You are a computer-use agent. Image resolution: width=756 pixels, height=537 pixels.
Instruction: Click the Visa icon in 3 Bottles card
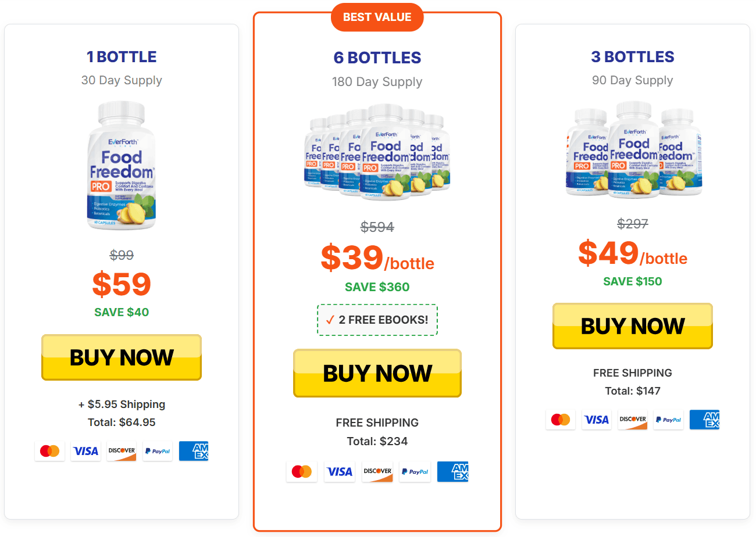596,420
